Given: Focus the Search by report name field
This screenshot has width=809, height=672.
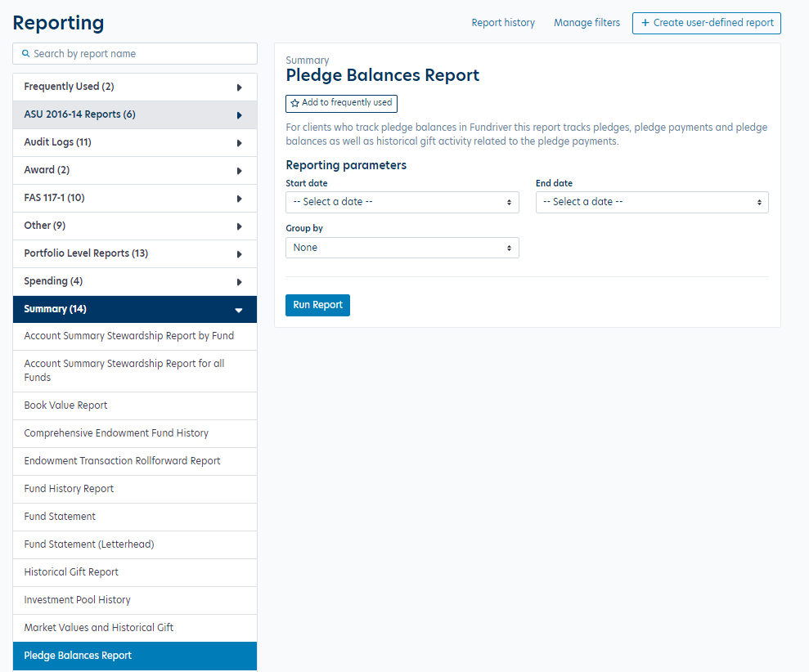Looking at the screenshot, I should tap(135, 54).
